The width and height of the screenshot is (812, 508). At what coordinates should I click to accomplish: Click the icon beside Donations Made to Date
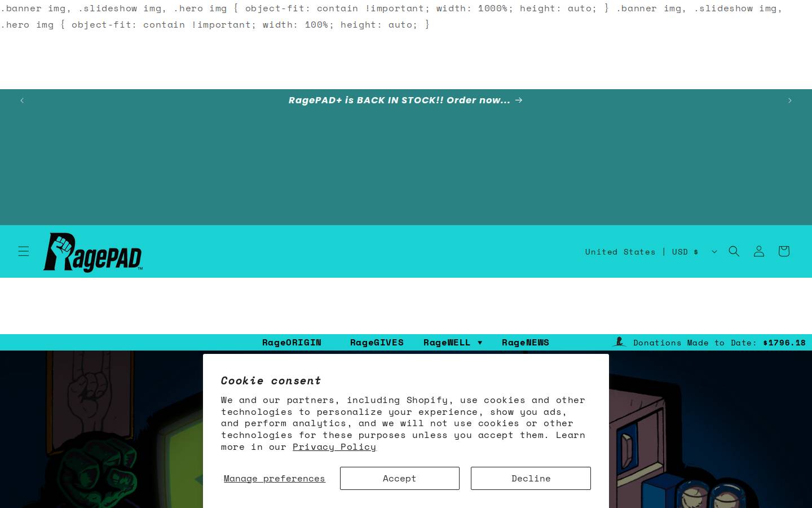pyautogui.click(x=619, y=341)
